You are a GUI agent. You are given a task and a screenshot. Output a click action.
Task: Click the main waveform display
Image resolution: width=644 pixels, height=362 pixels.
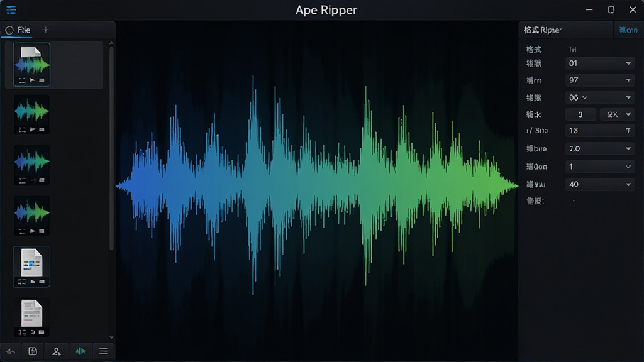point(317,186)
